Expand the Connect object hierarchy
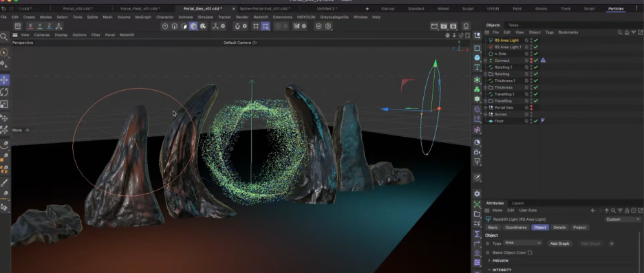 pos(486,61)
